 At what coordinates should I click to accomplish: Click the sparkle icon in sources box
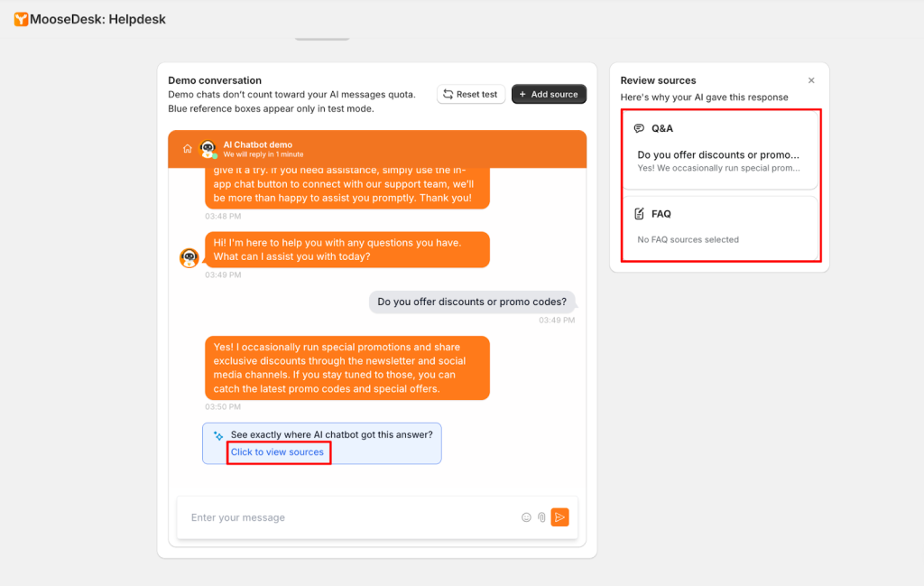(x=217, y=435)
